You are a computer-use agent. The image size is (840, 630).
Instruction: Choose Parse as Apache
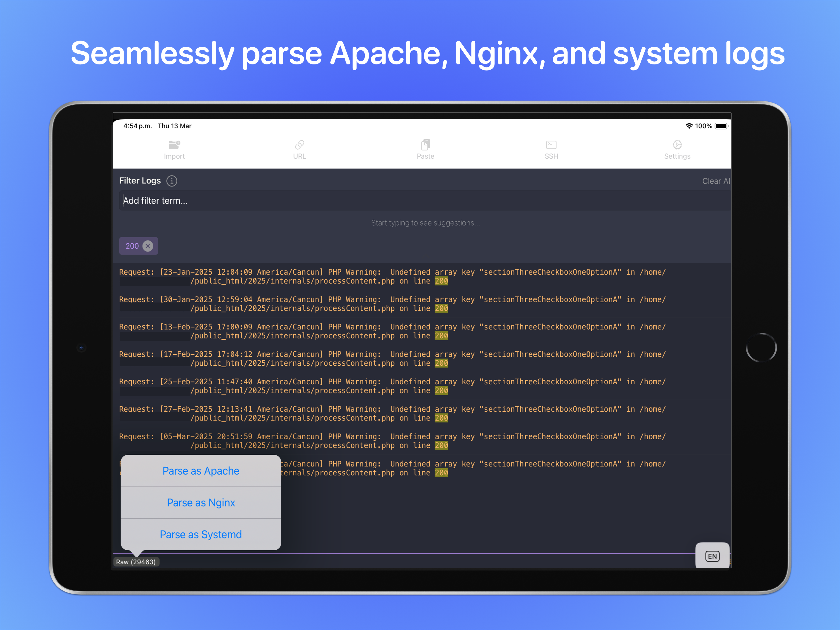click(x=201, y=471)
